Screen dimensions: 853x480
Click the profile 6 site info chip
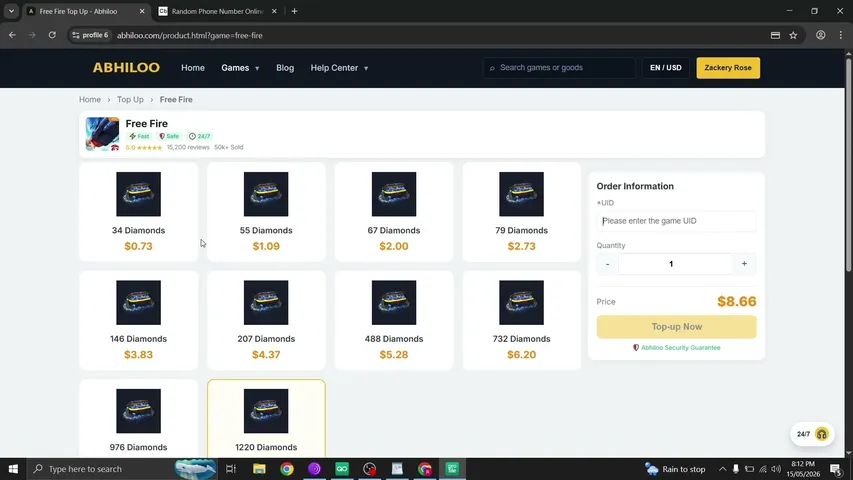(x=90, y=35)
